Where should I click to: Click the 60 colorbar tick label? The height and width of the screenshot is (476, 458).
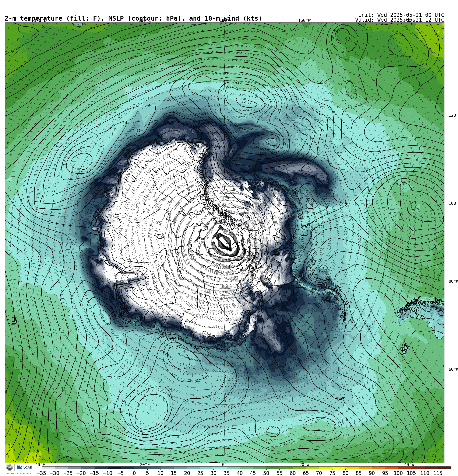click(x=293, y=473)
